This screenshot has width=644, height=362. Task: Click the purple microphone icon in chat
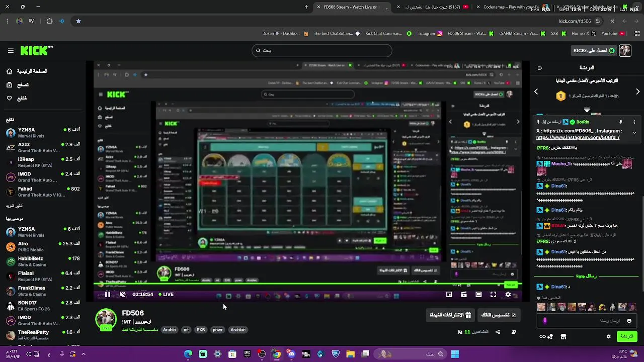click(544, 321)
